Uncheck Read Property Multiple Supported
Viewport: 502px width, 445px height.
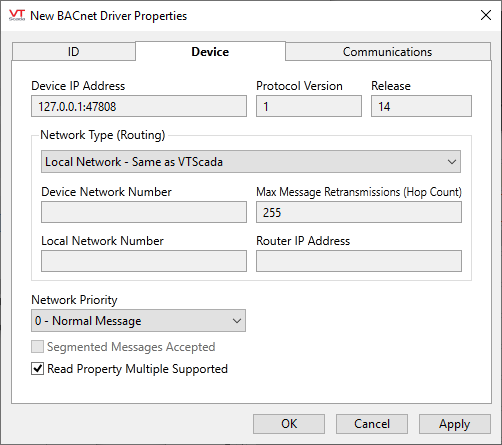(37, 369)
